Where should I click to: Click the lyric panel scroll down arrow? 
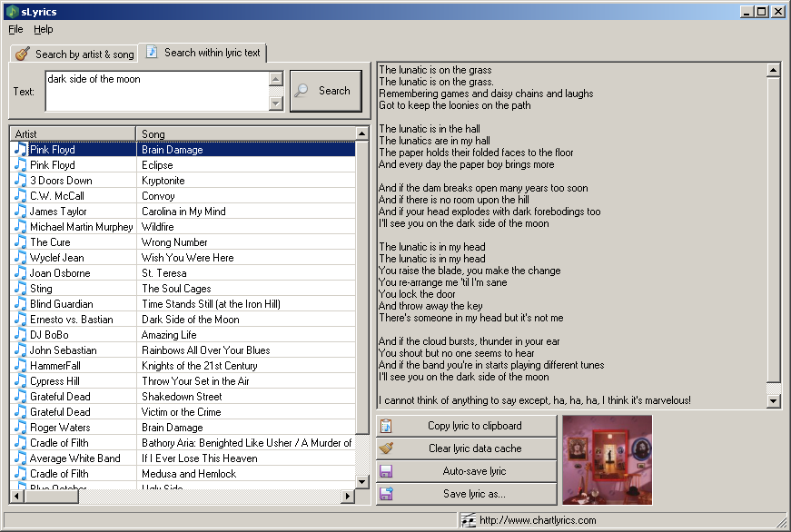[x=774, y=401]
